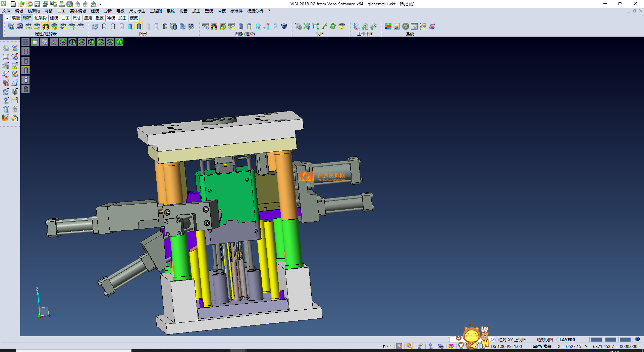Toggle the highlighted cube icon in status bar

[x=451, y=346]
